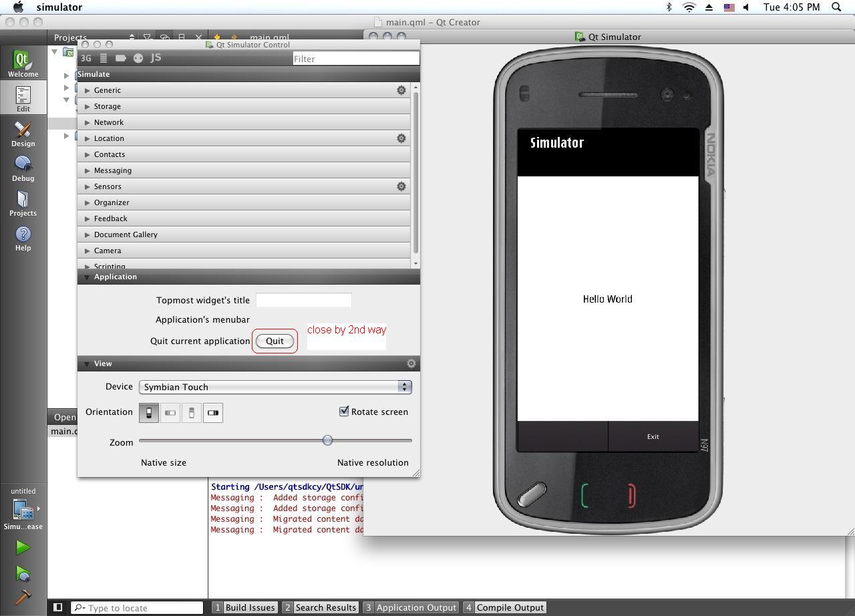Select the fourth orientation button (landscape)
The height and width of the screenshot is (616, 855).
click(x=213, y=413)
